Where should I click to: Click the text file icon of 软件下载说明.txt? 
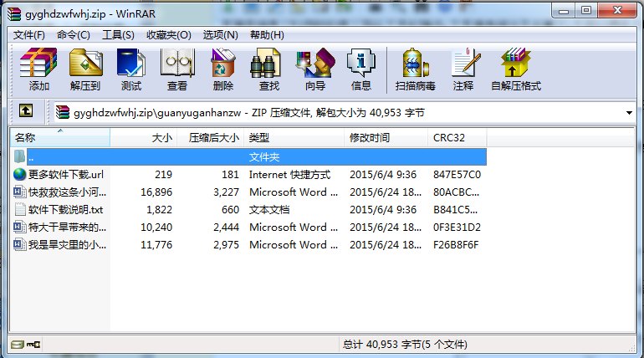click(x=20, y=209)
